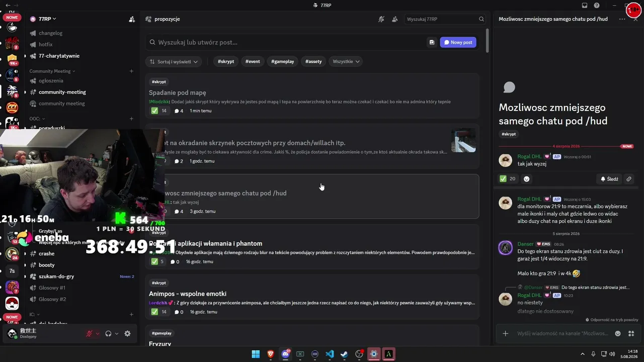
Task: Open the Animpos - wspolne emotki post
Action: (x=312, y=297)
